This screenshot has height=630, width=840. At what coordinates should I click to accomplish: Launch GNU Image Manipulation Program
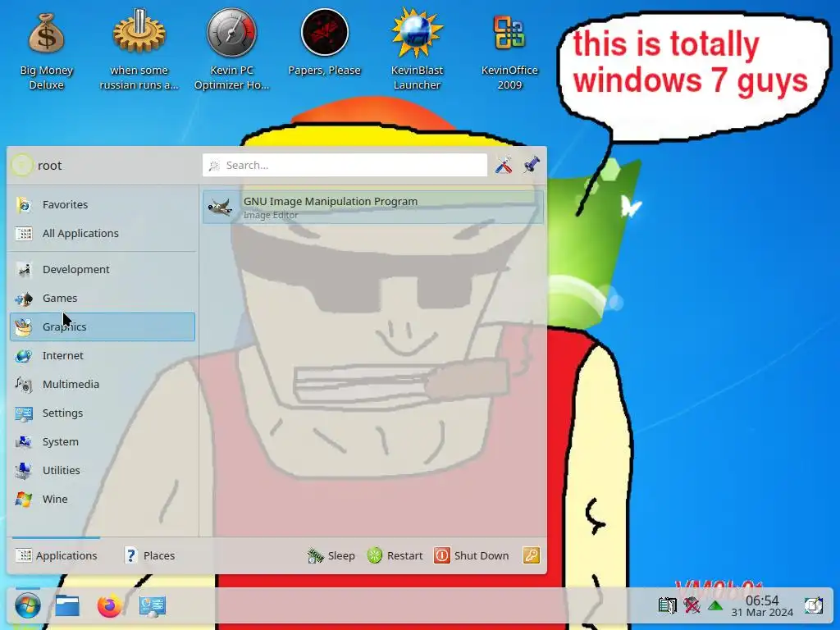click(373, 208)
